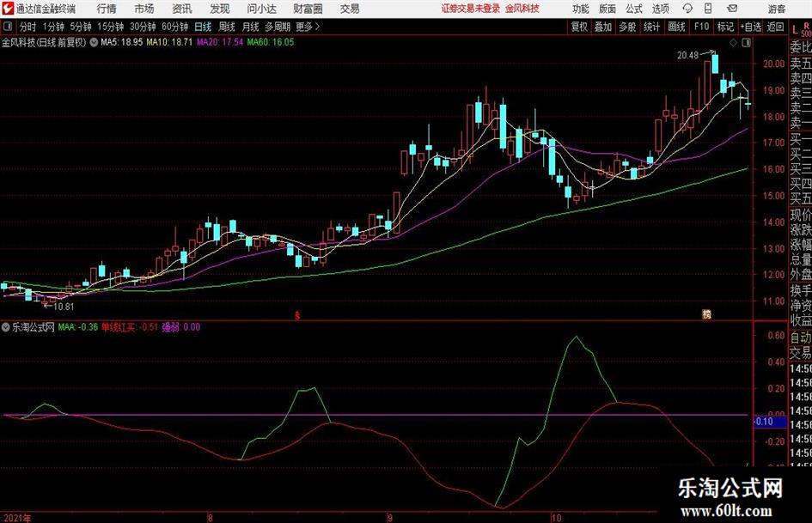Viewport: 812px width, 523px height.
Task: Click the 复权 button
Action: [579, 27]
